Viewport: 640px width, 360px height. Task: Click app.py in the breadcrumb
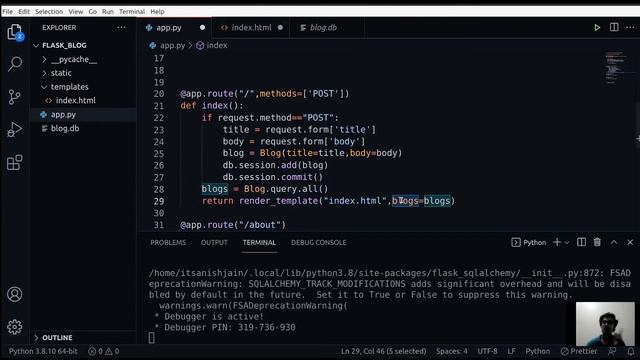click(167, 45)
